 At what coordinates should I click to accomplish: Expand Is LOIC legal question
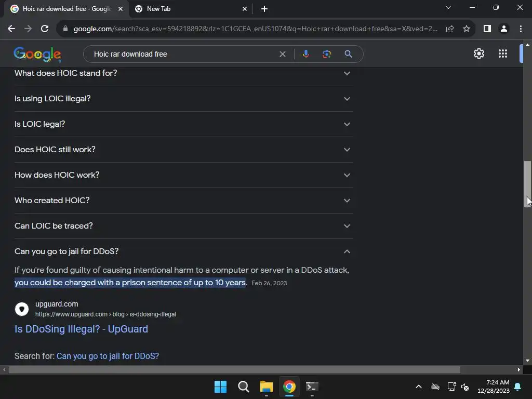183,124
